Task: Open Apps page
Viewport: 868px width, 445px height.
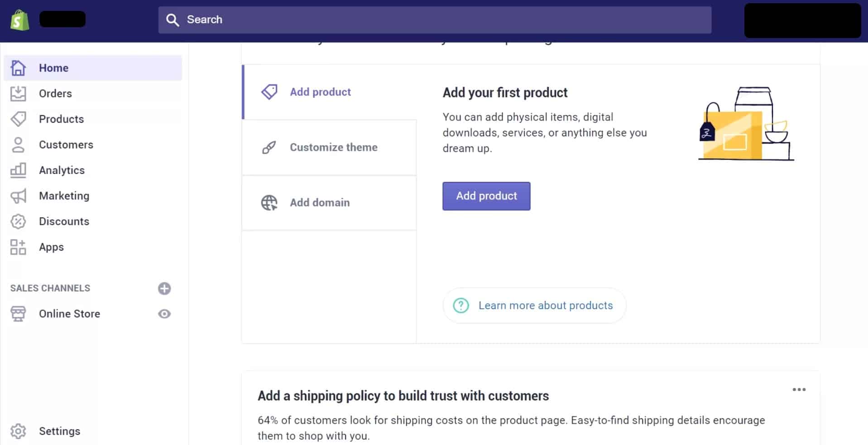Action: coord(93,247)
